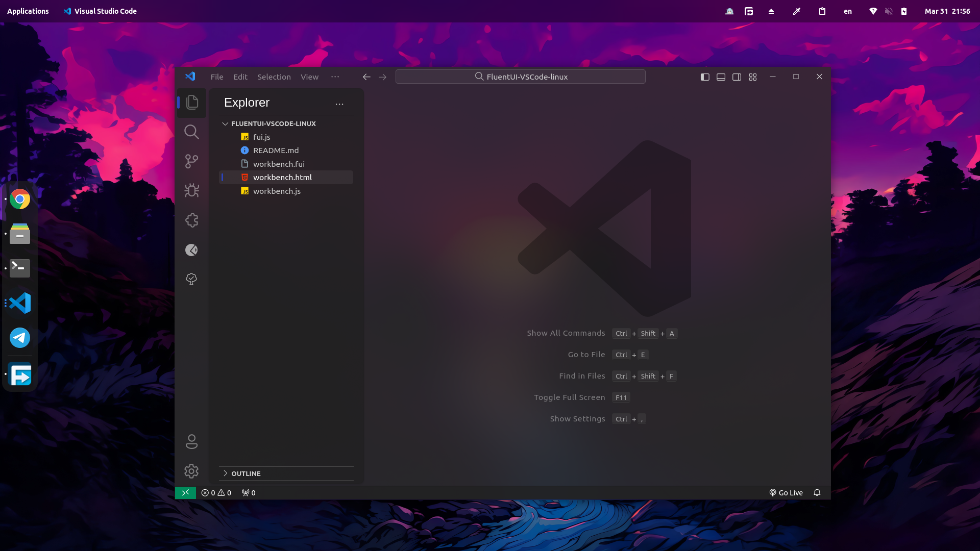This screenshot has height=551, width=980.
Task: Open the Source Control view
Action: pyautogui.click(x=191, y=161)
